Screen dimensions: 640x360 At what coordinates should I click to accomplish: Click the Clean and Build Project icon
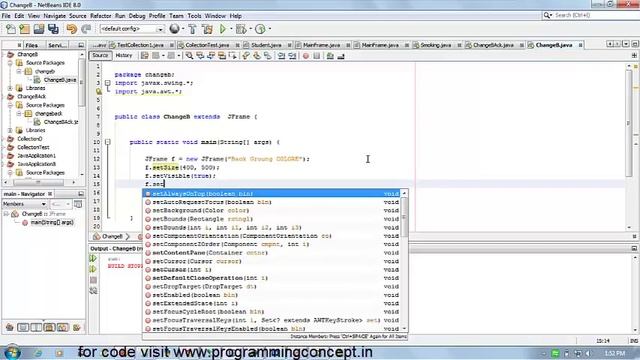[x=207, y=29]
